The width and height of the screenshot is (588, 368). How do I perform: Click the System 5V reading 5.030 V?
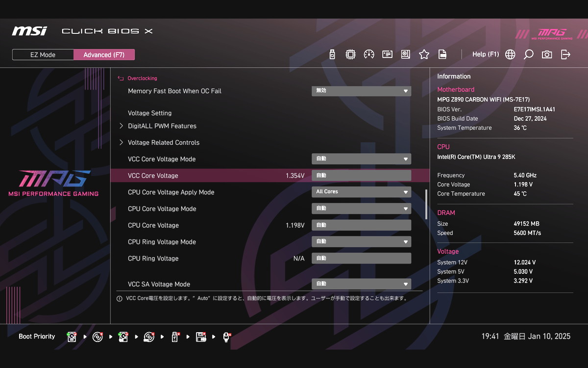[x=523, y=272]
